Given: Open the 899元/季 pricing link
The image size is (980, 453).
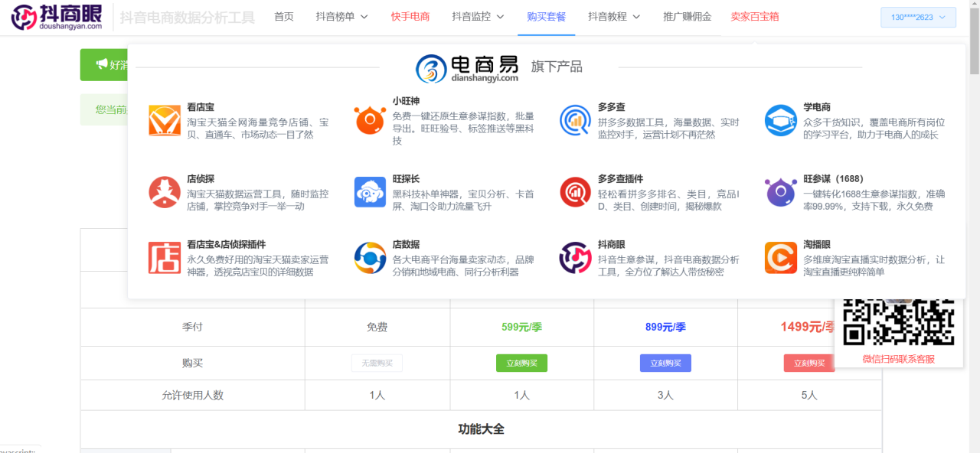Looking at the screenshot, I should click(x=665, y=327).
